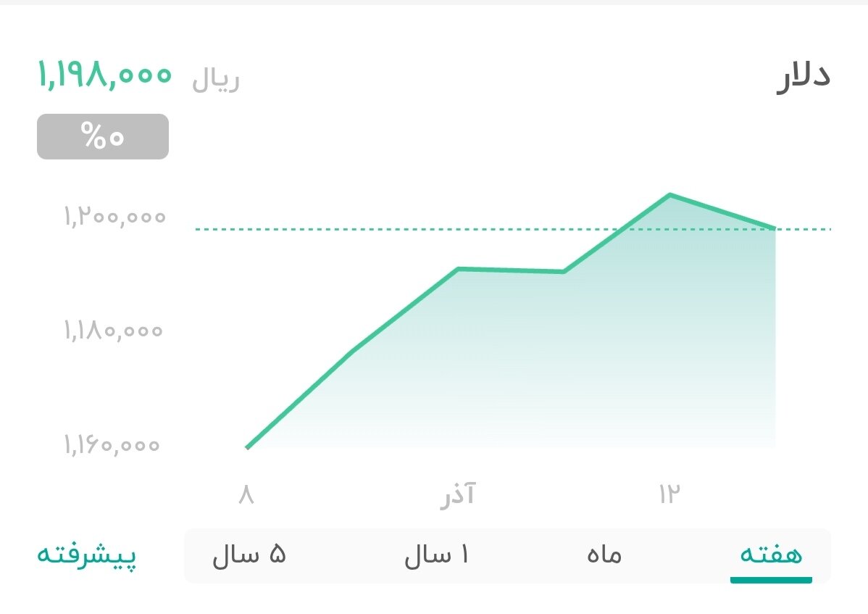868x614 pixels.
Task: Open the ۱ سال (1 year) view
Action: (438, 554)
